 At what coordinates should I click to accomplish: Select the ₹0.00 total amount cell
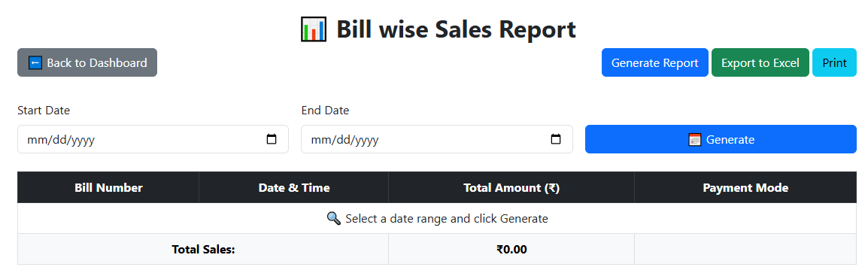tap(511, 249)
